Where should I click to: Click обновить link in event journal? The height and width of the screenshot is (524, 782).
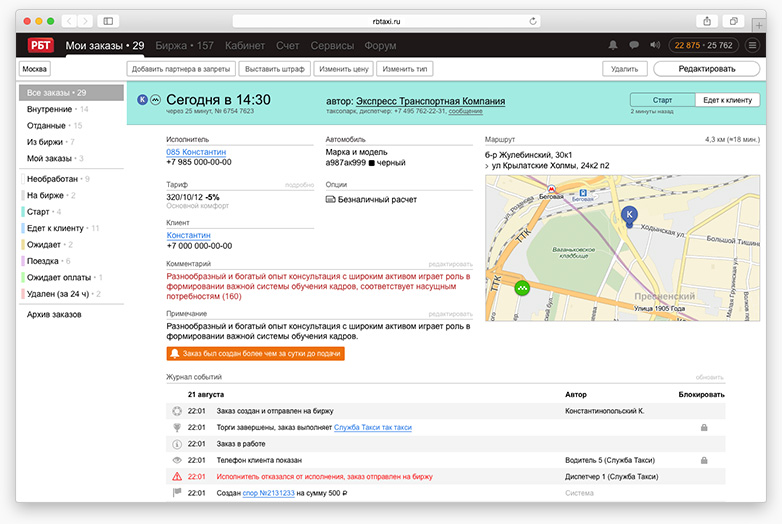(x=709, y=377)
